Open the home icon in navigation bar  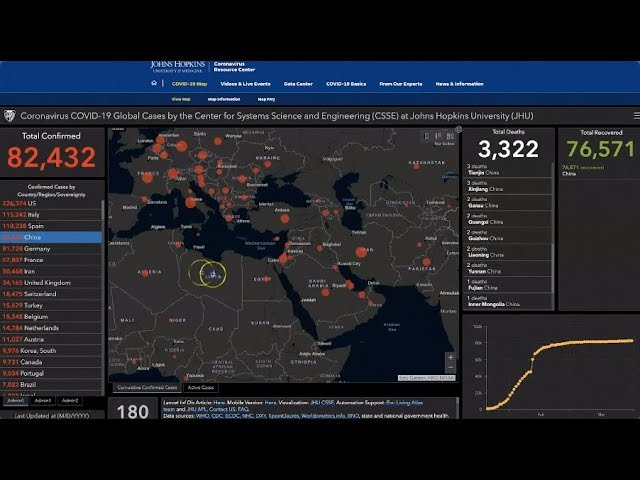pyautogui.click(x=154, y=83)
